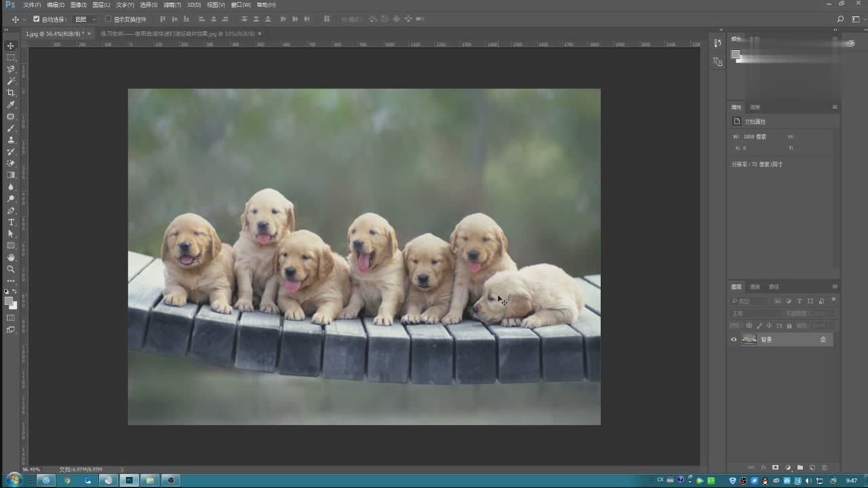
Task: Select the Horizontal Type tool
Action: coord(11,222)
